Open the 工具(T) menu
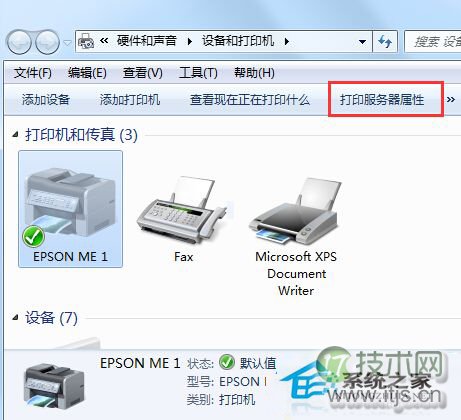The width and height of the screenshot is (461, 420). click(198, 73)
